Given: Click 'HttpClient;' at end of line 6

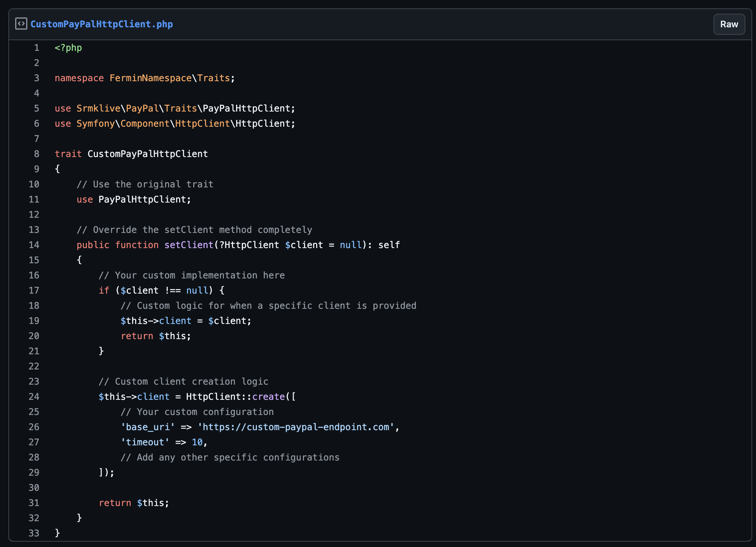Looking at the screenshot, I should point(266,124).
